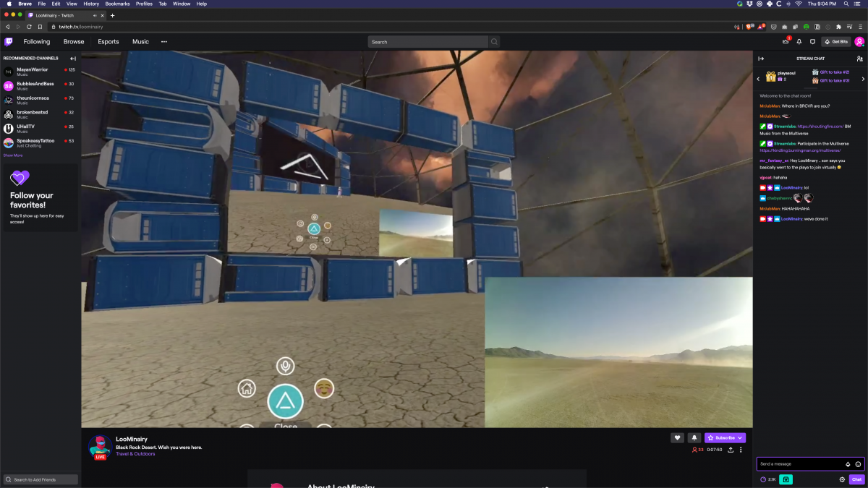
Task: Click the heart Follow button
Action: coord(677,437)
